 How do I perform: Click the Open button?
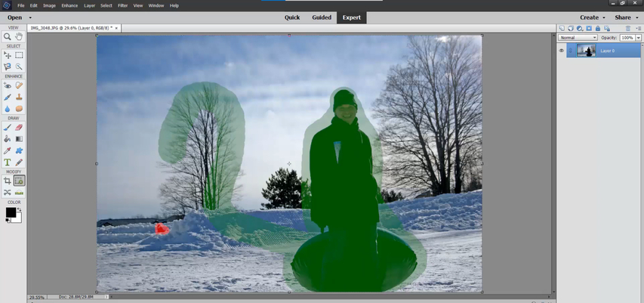15,17
